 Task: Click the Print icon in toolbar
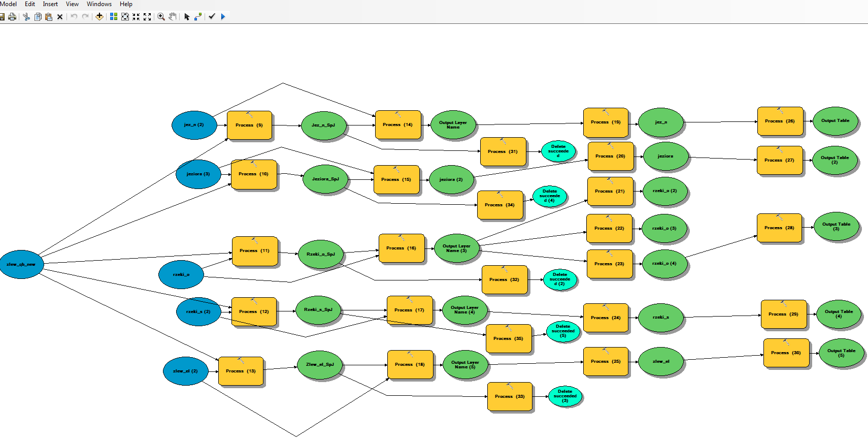[12, 17]
